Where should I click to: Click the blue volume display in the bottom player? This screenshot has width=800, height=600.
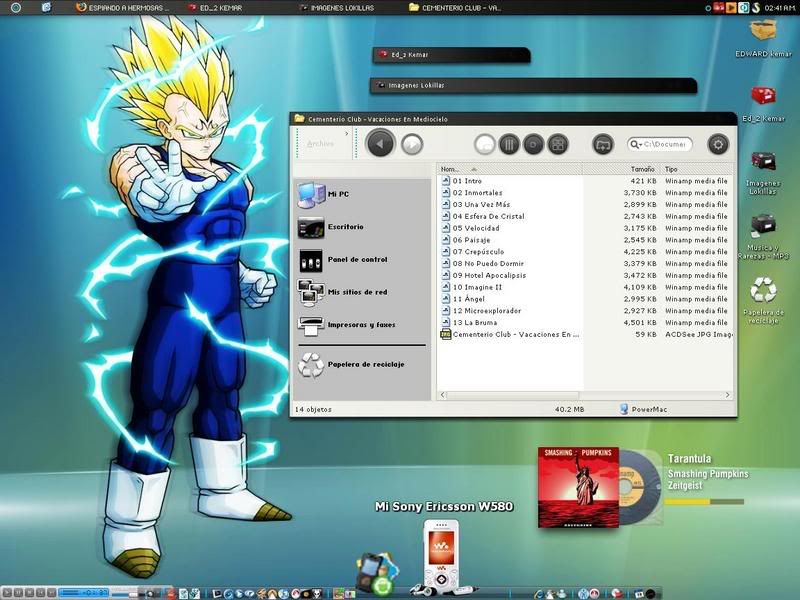(x=83, y=592)
